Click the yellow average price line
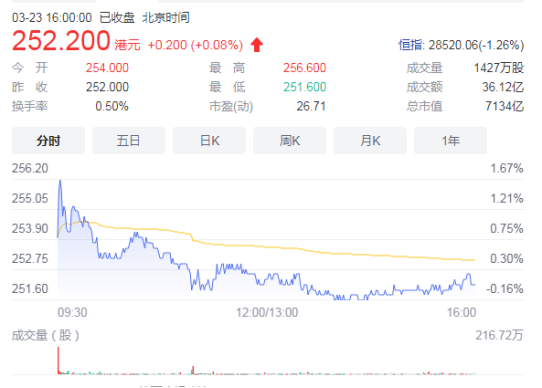Viewport: 542px width, 388px height. click(277, 248)
